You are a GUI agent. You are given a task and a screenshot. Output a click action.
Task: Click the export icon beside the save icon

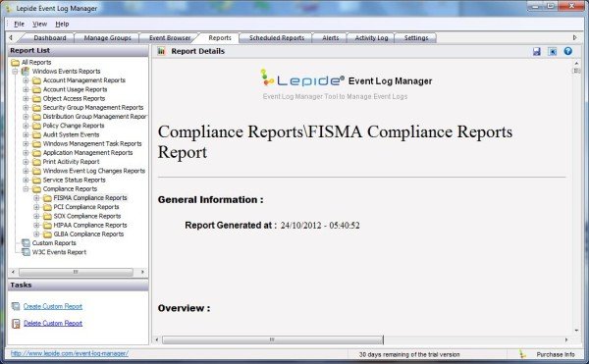tap(552, 51)
